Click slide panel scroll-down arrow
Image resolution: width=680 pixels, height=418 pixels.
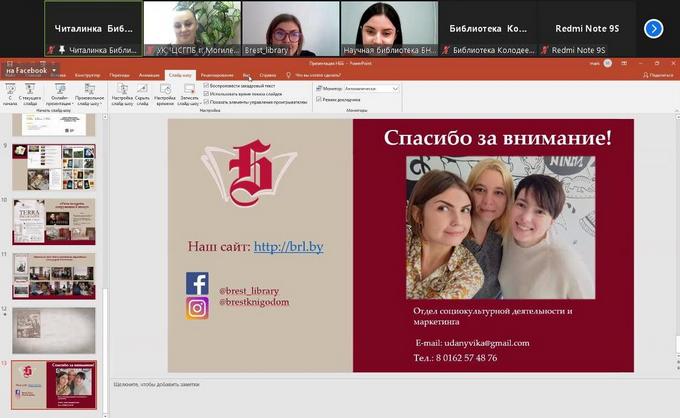tap(105, 415)
